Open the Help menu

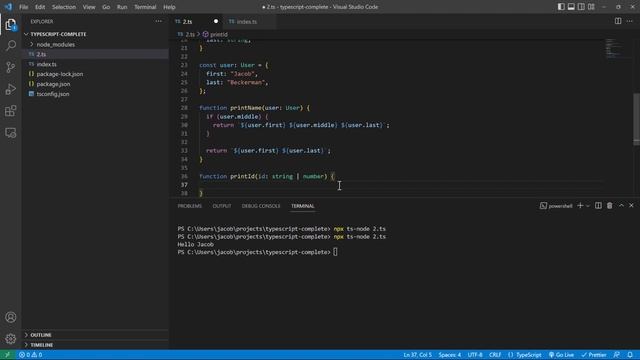pyautogui.click(x=169, y=7)
